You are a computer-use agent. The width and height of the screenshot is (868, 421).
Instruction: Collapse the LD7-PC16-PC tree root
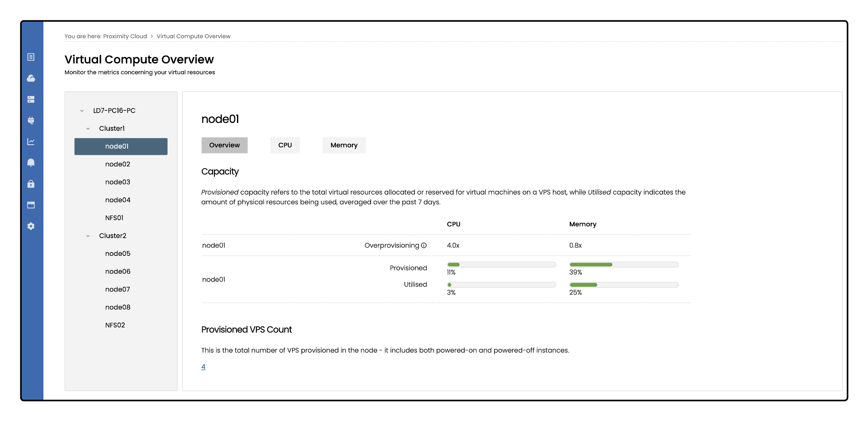tap(82, 111)
